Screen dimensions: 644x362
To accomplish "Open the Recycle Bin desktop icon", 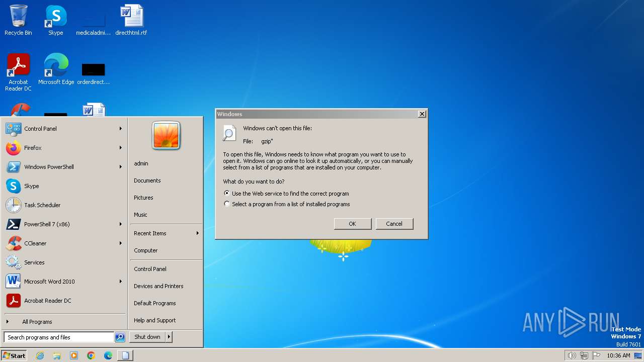I will (x=18, y=20).
